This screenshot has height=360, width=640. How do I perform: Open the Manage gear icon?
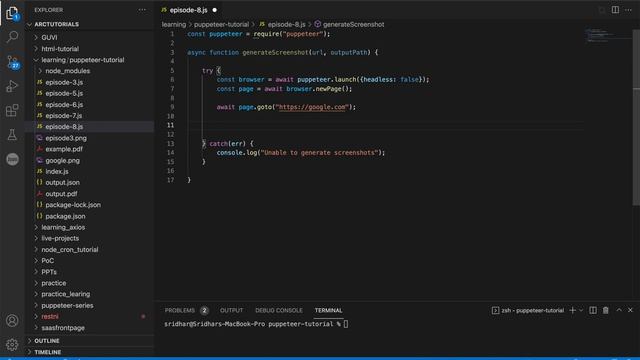[x=12, y=345]
